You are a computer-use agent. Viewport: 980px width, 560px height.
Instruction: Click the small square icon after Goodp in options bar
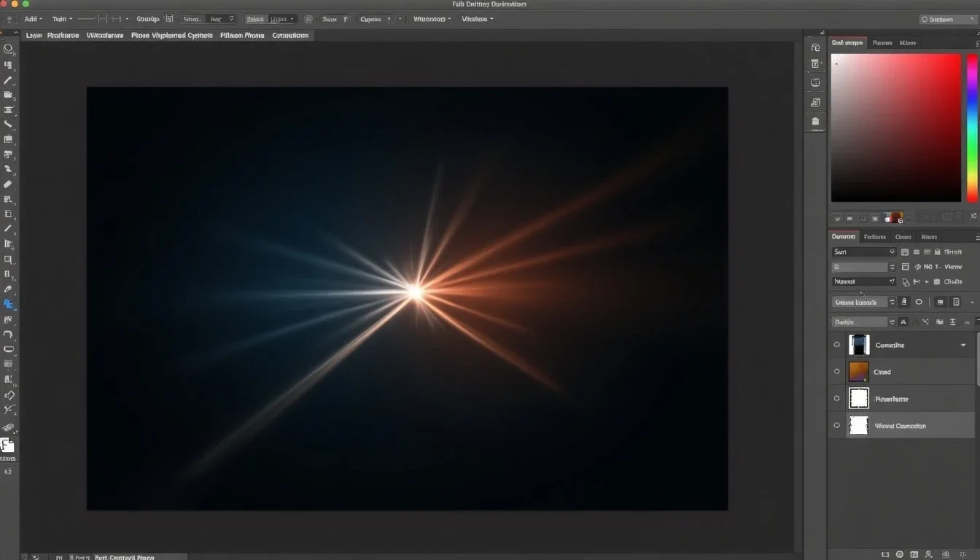170,19
